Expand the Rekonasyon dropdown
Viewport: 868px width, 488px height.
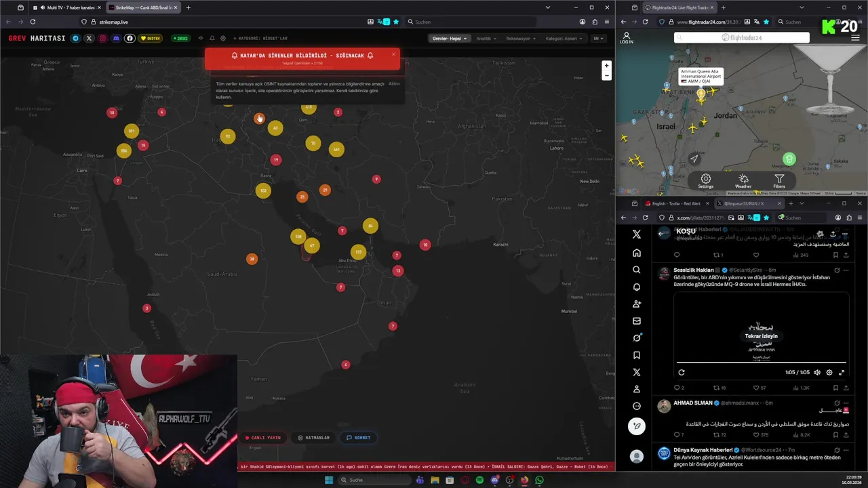tap(521, 39)
